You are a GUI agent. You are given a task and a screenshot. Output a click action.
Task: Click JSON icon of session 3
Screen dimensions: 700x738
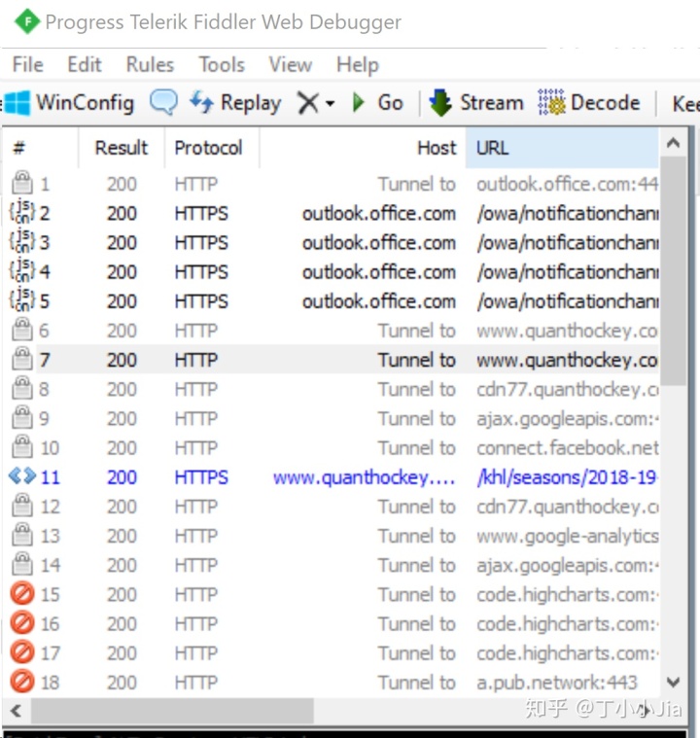(22, 241)
